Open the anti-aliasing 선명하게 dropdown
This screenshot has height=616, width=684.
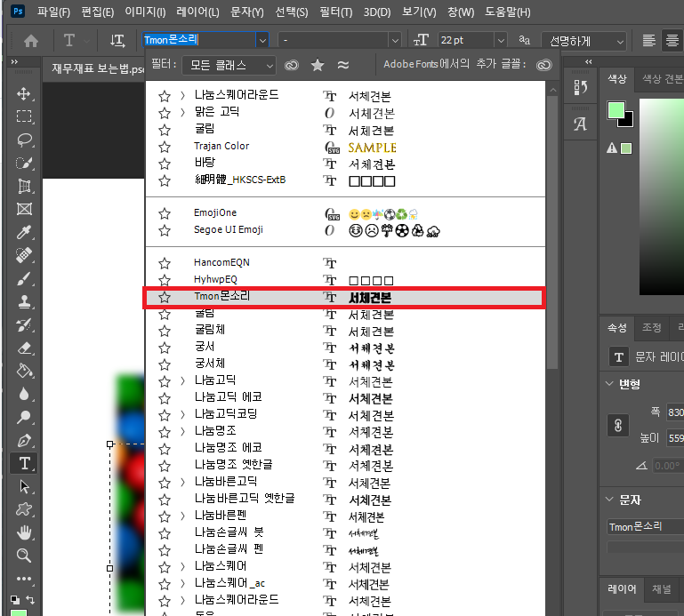coord(583,41)
